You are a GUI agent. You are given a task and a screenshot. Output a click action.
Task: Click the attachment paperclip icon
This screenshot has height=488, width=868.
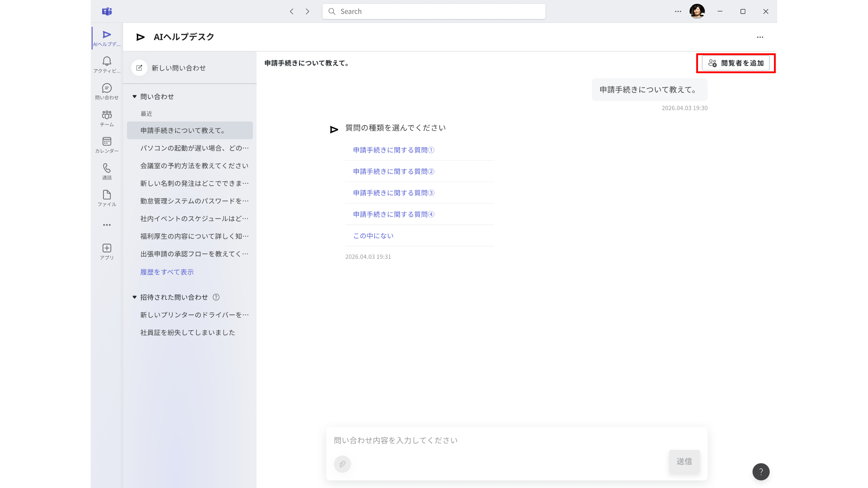tap(342, 464)
